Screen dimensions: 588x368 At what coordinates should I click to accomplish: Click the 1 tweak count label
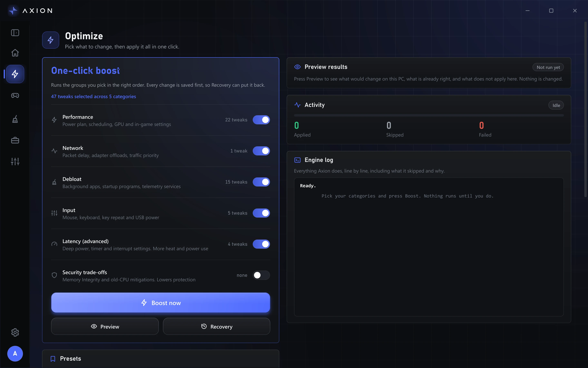(239, 151)
